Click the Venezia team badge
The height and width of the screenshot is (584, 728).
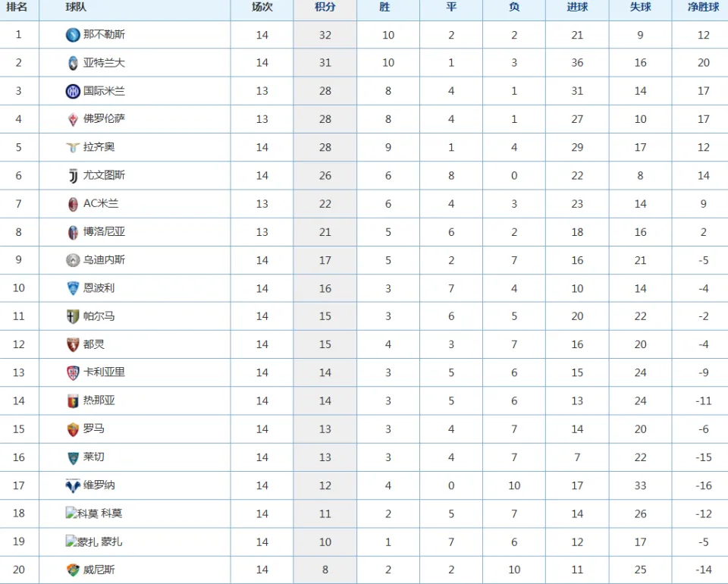point(73,570)
